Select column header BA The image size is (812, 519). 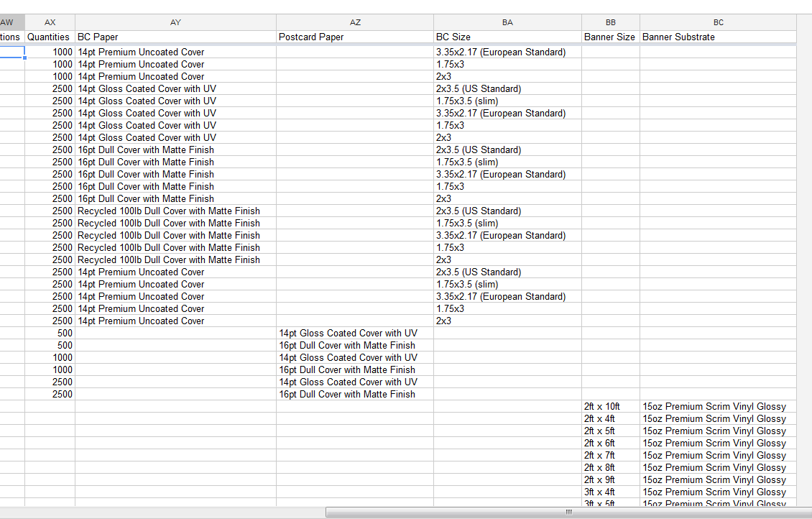[x=507, y=22]
